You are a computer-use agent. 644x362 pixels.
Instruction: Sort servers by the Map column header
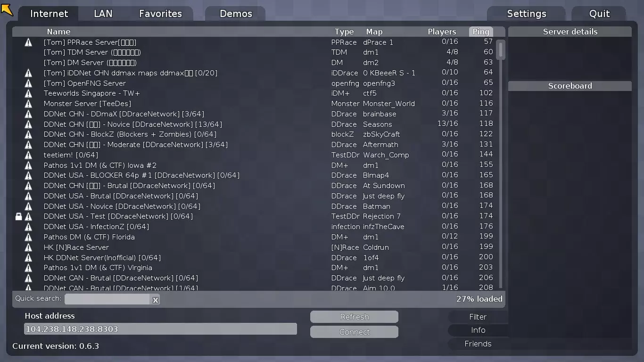tap(374, 32)
